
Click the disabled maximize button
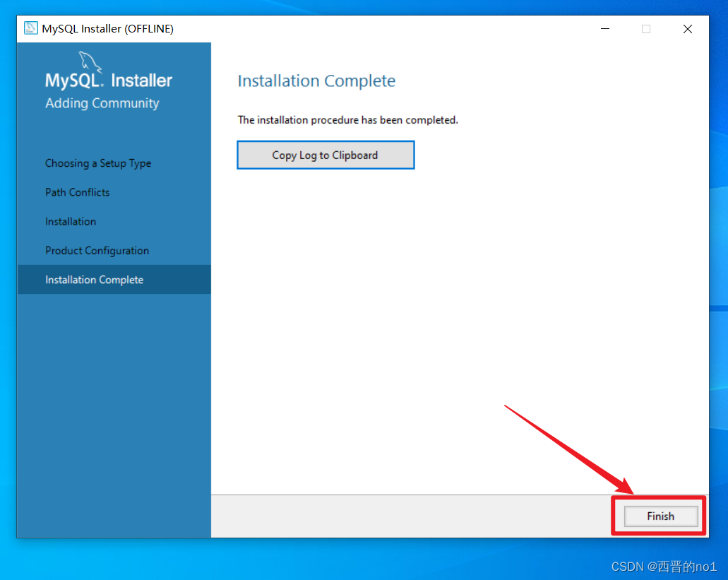(x=646, y=29)
